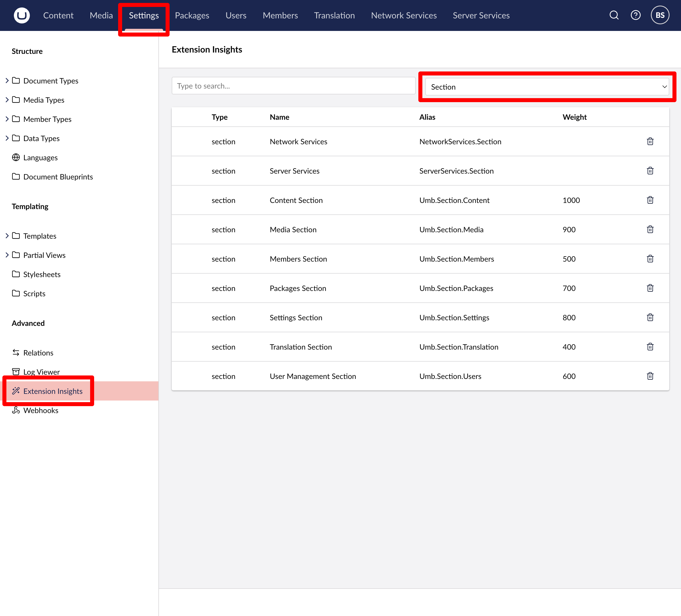The width and height of the screenshot is (681, 616).
Task: Open the BS user avatar menu
Action: 660,15
